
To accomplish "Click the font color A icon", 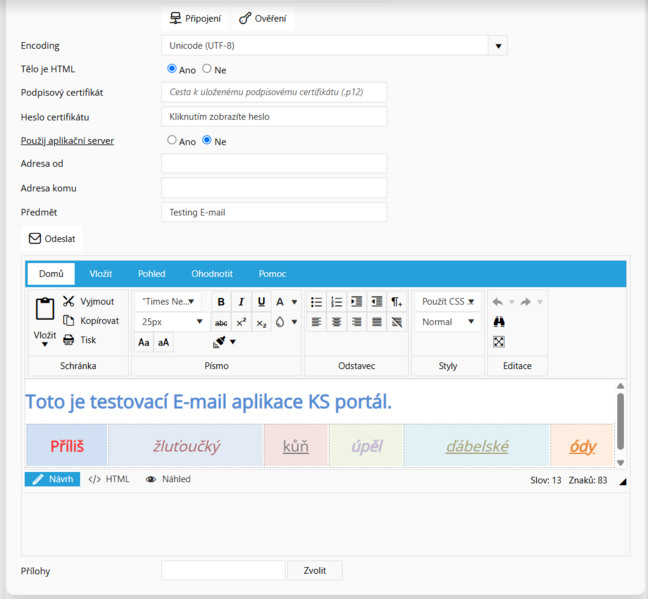I will point(280,302).
